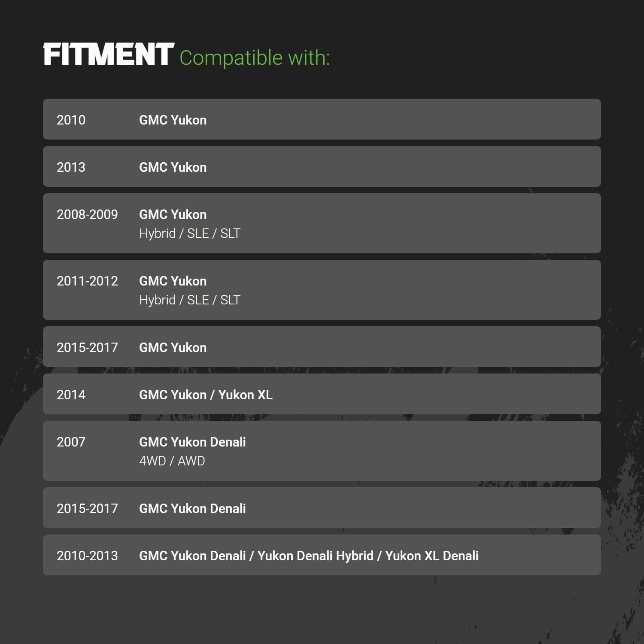This screenshot has height=644, width=644.
Task: Click Hybrid / SLE / SLT under 2011-2012
Action: tap(190, 300)
